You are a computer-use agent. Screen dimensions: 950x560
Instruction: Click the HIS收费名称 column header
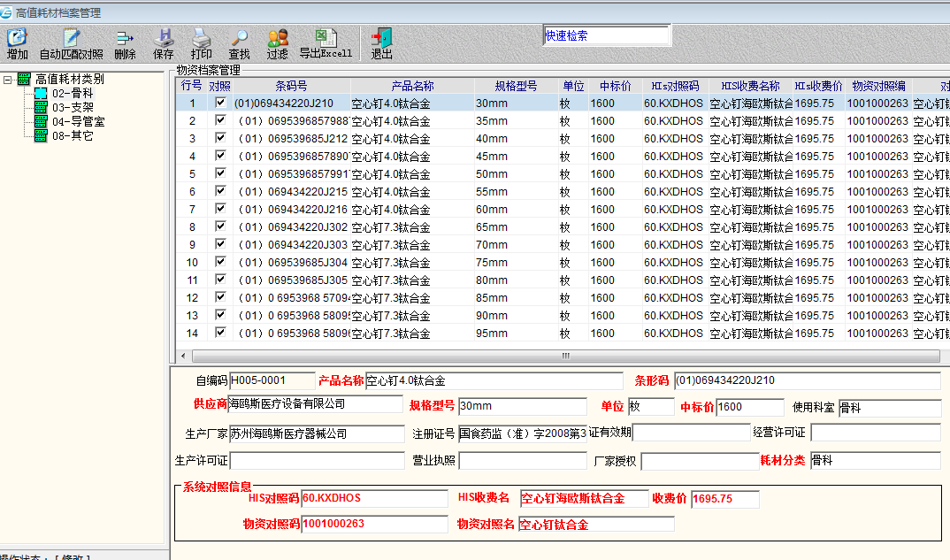point(751,86)
